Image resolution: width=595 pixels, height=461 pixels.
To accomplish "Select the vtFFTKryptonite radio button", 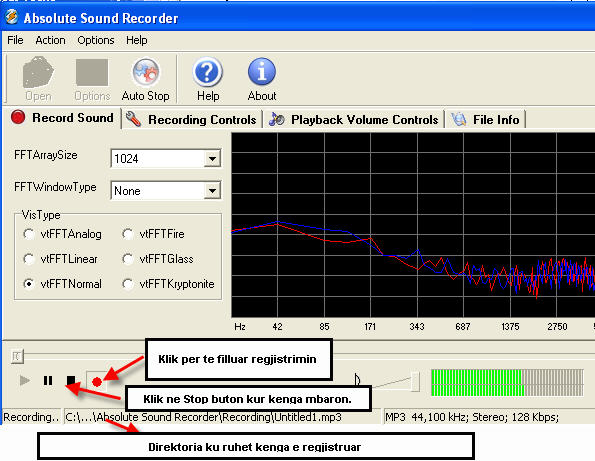I will point(128,284).
